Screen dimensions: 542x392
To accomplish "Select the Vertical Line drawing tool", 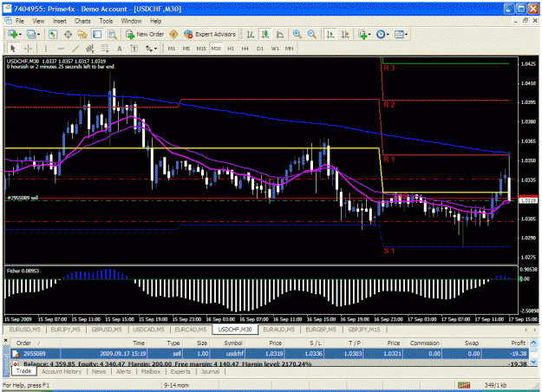I will pyautogui.click(x=45, y=49).
